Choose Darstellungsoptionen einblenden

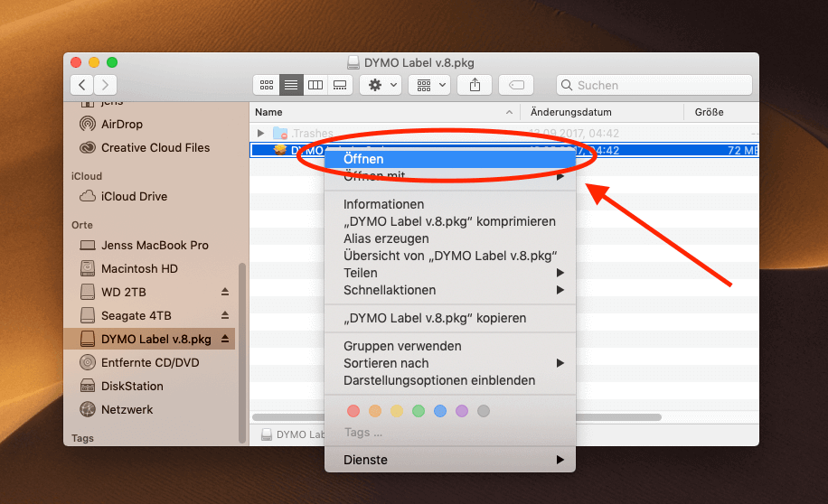click(450, 380)
